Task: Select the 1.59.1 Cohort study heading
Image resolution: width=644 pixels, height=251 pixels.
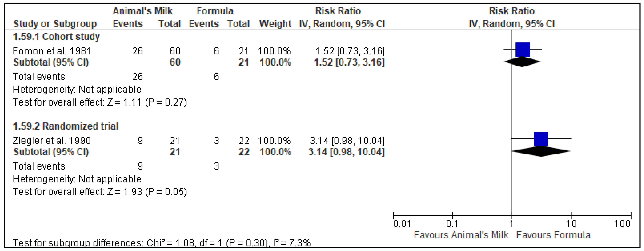Action: point(56,37)
